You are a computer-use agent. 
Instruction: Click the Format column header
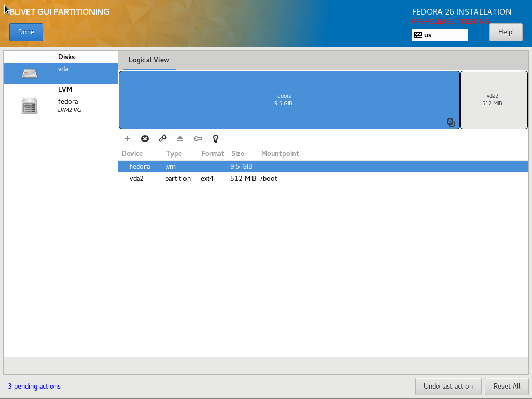coord(212,153)
